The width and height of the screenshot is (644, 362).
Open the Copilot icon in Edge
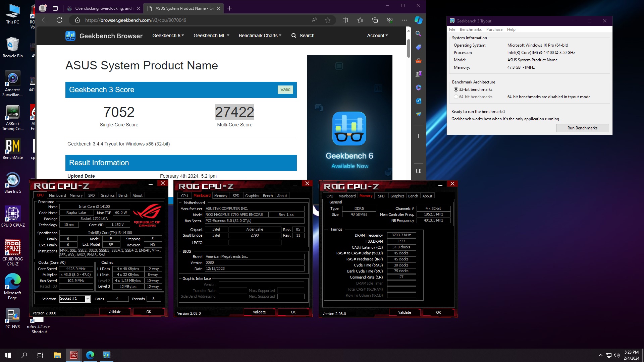tap(419, 20)
